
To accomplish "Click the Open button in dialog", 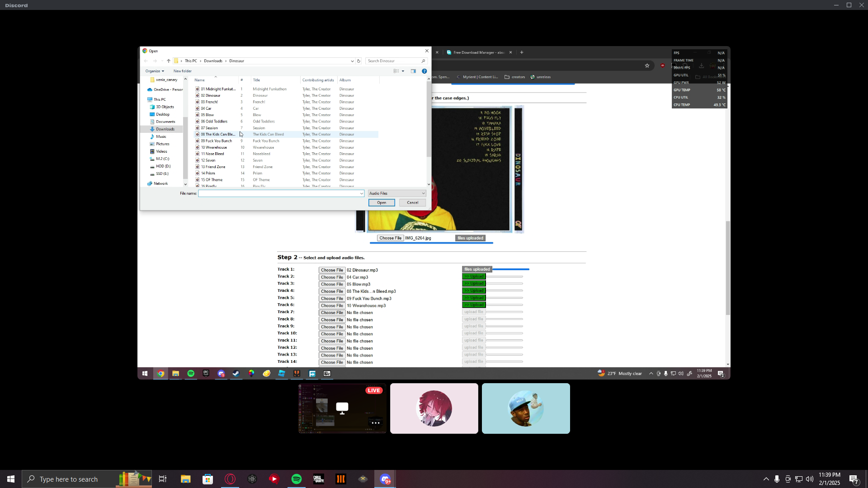I will coord(382,203).
